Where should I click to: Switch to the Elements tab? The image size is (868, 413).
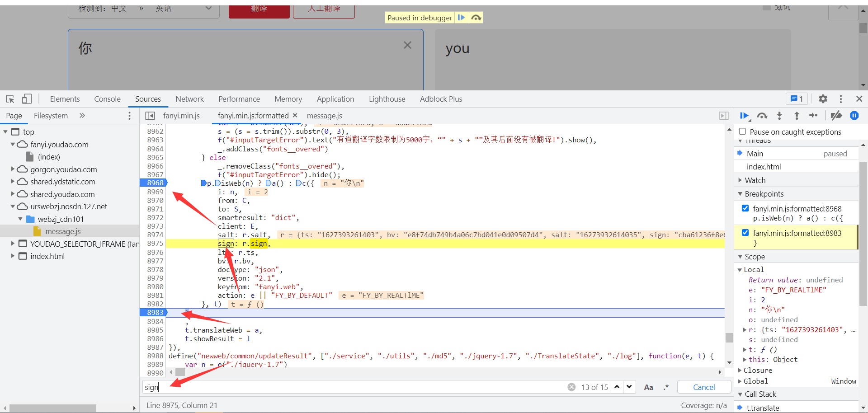pyautogui.click(x=65, y=99)
